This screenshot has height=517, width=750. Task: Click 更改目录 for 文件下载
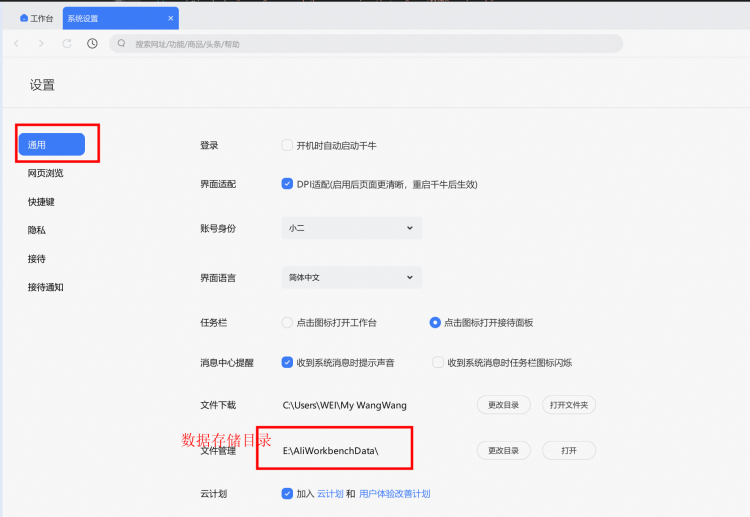click(504, 405)
